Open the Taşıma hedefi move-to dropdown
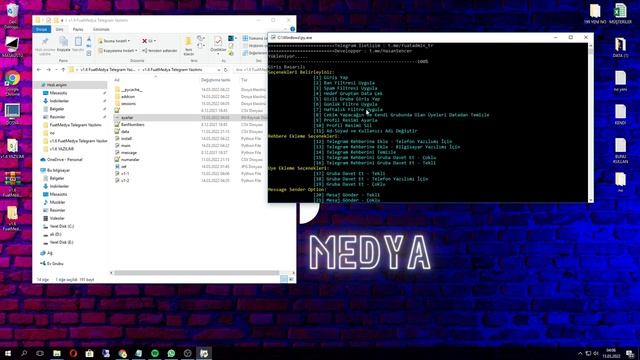 [115, 41]
